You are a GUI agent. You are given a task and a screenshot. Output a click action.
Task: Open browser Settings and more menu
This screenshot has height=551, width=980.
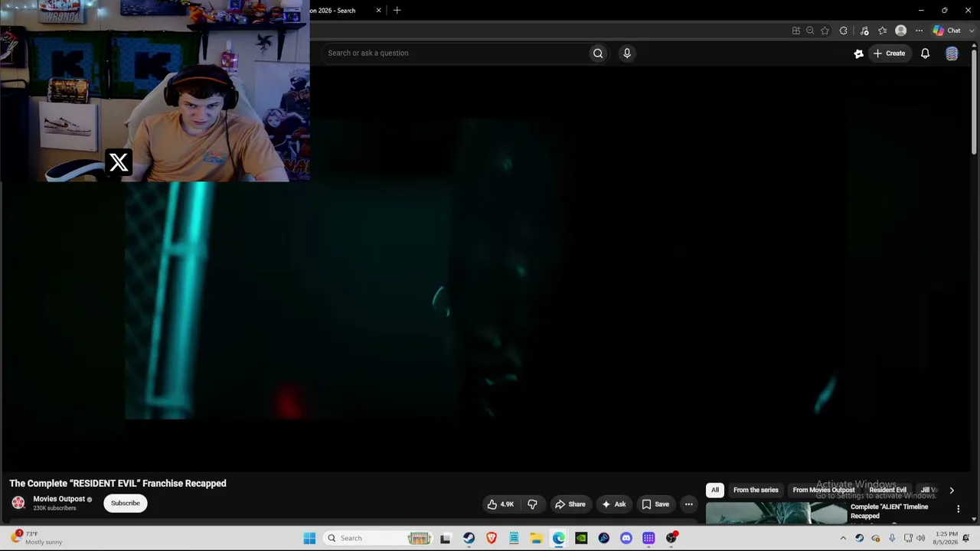[919, 31]
